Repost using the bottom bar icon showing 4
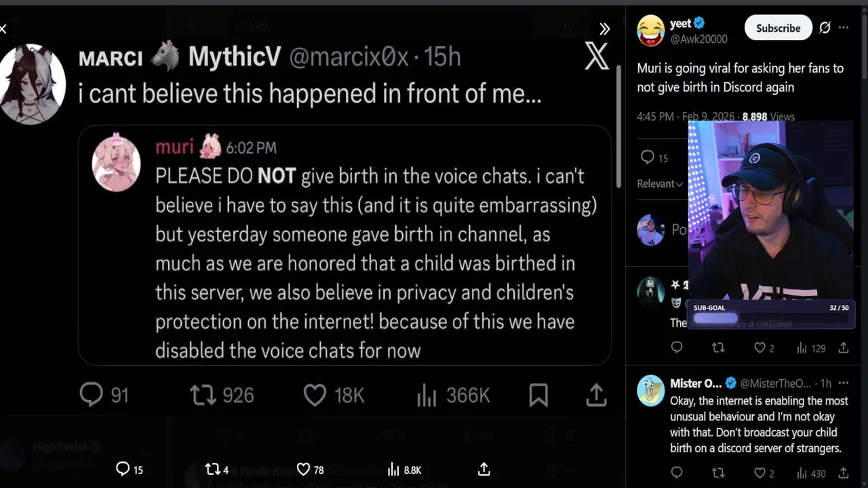The height and width of the screenshot is (488, 868). coord(212,469)
